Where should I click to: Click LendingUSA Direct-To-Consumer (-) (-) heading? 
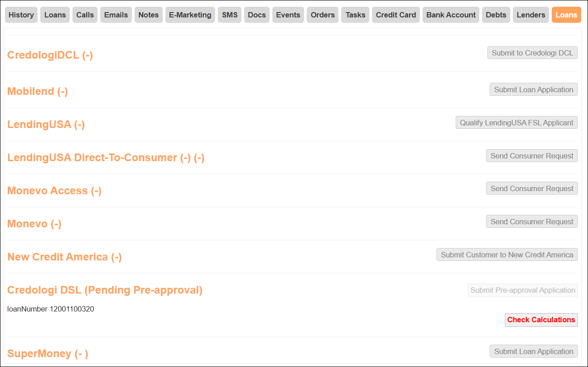pyautogui.click(x=106, y=158)
